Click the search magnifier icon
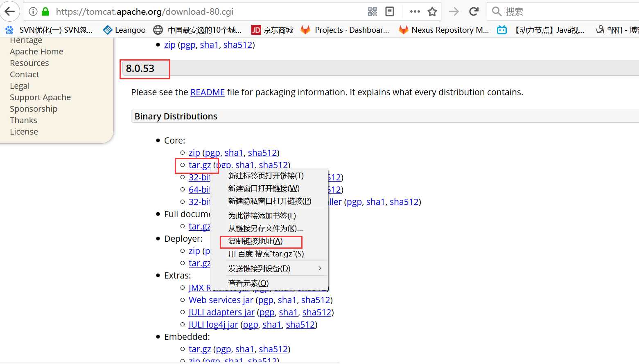 tap(497, 11)
